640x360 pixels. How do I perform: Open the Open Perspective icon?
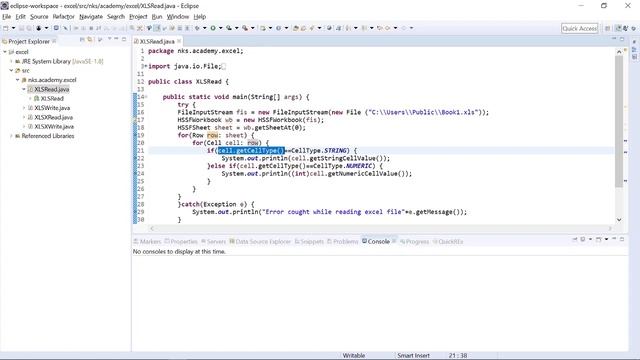pos(607,28)
